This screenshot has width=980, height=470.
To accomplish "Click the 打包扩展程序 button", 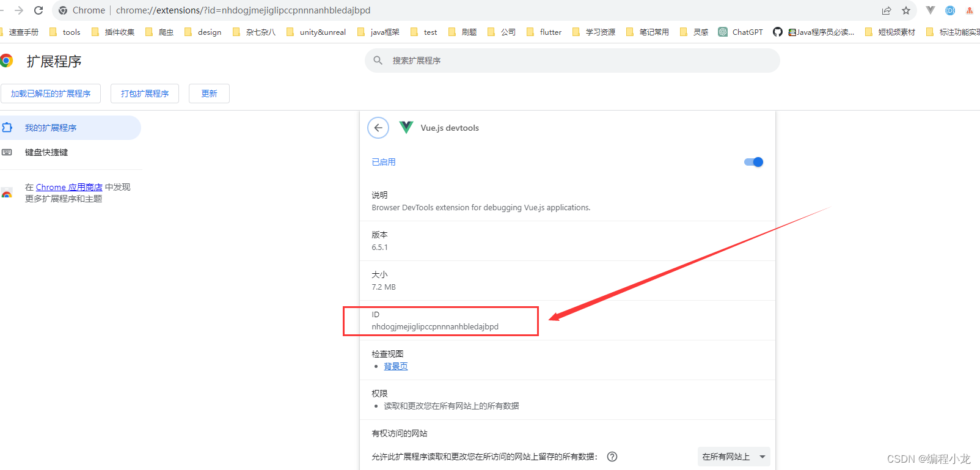I will pyautogui.click(x=145, y=94).
